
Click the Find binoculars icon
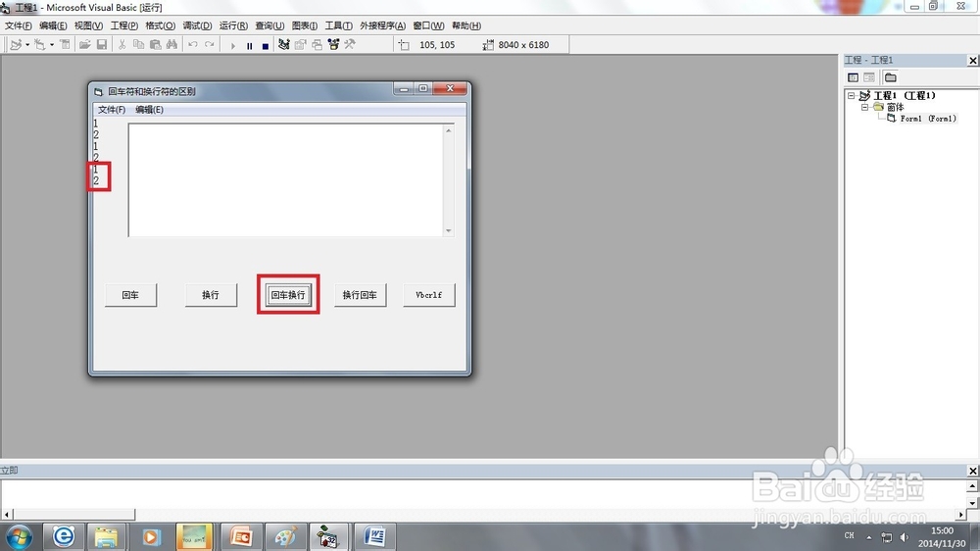[171, 45]
